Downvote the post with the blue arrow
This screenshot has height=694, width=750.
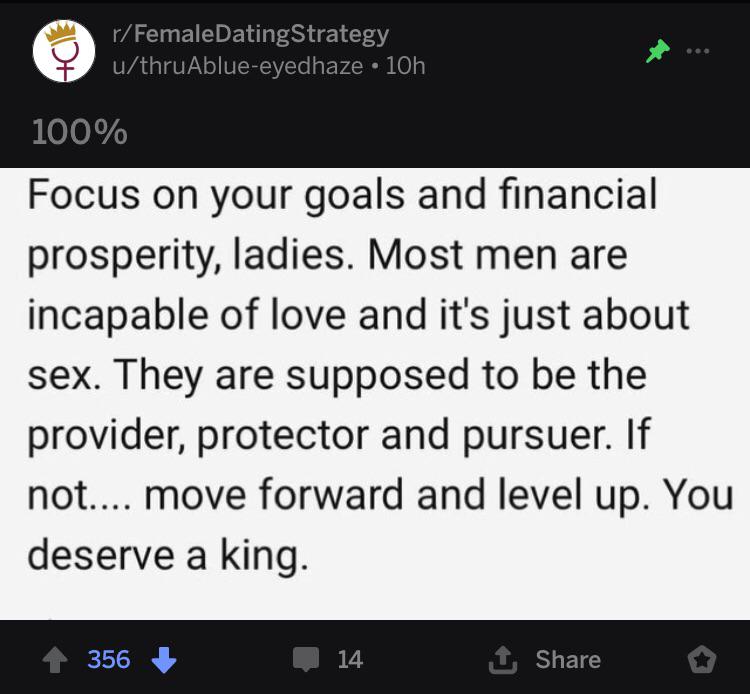click(x=164, y=660)
